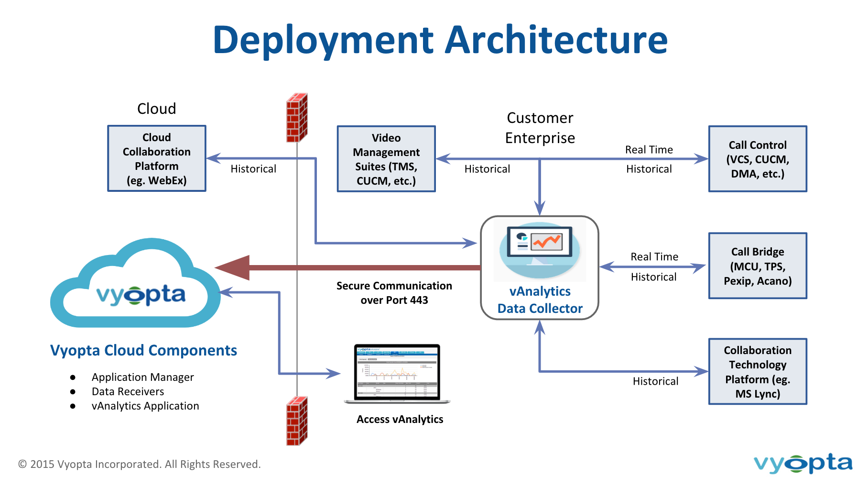This screenshot has width=868, height=488.
Task: Click 'Historical' label below Call Control Real Time
Action: (x=649, y=169)
